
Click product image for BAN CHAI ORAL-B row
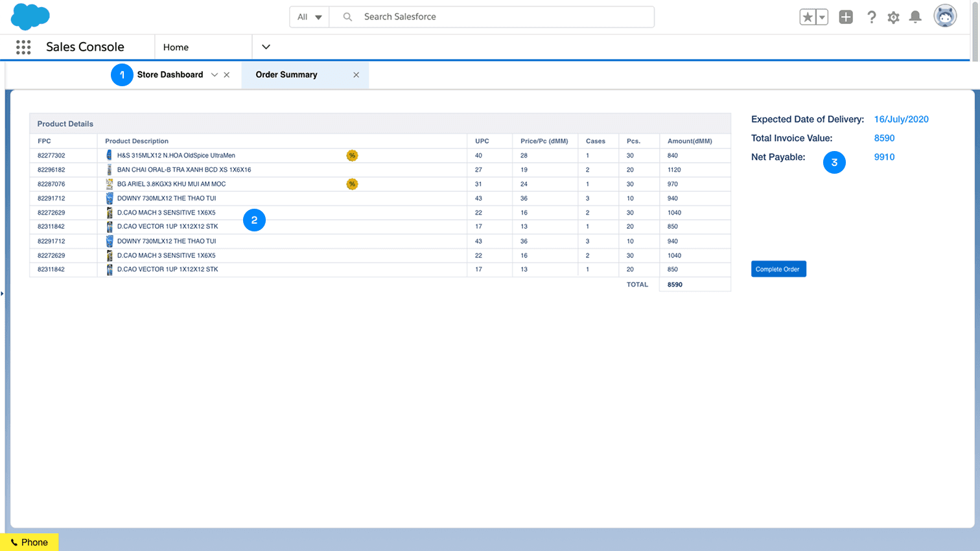click(x=109, y=170)
